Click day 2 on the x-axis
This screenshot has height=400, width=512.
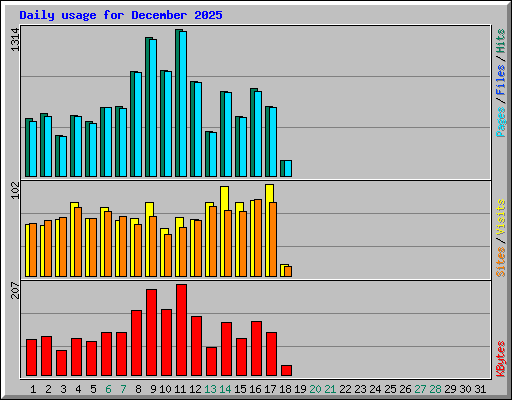point(48,389)
